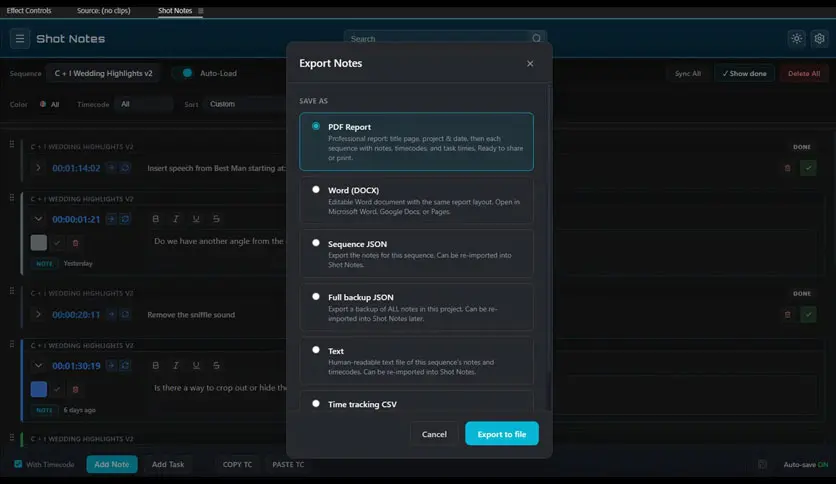836x484 pixels.
Task: Click Add Note button
Action: coord(112,464)
